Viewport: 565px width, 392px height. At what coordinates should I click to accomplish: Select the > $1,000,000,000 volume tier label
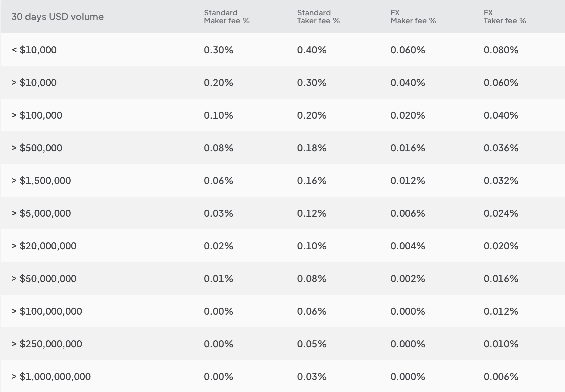click(x=51, y=377)
